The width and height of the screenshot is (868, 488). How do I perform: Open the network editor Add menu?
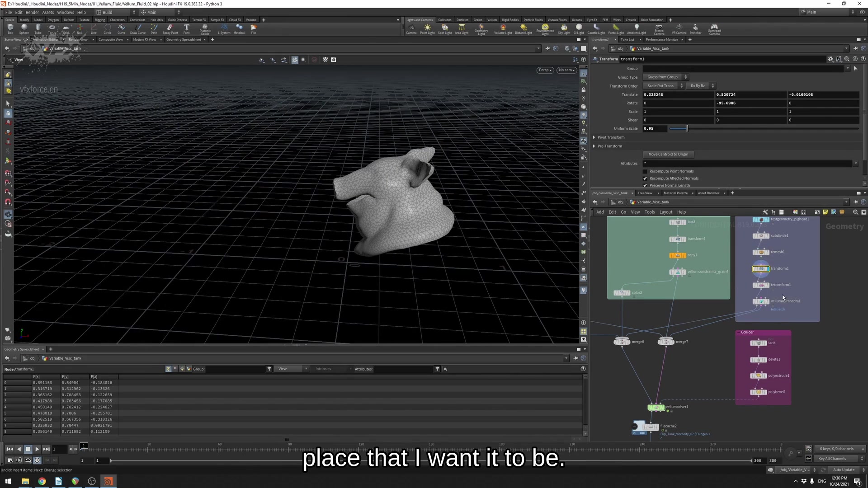(600, 212)
